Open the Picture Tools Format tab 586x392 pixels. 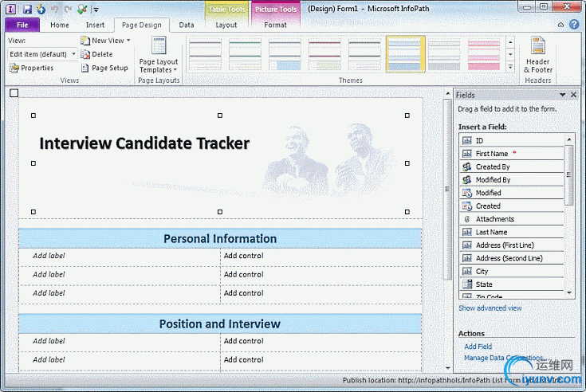[x=275, y=25]
